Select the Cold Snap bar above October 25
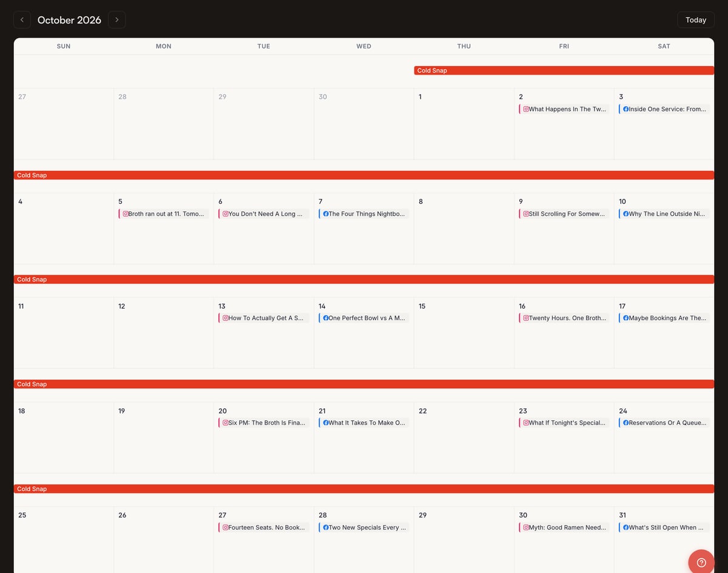The width and height of the screenshot is (728, 573). [364, 489]
